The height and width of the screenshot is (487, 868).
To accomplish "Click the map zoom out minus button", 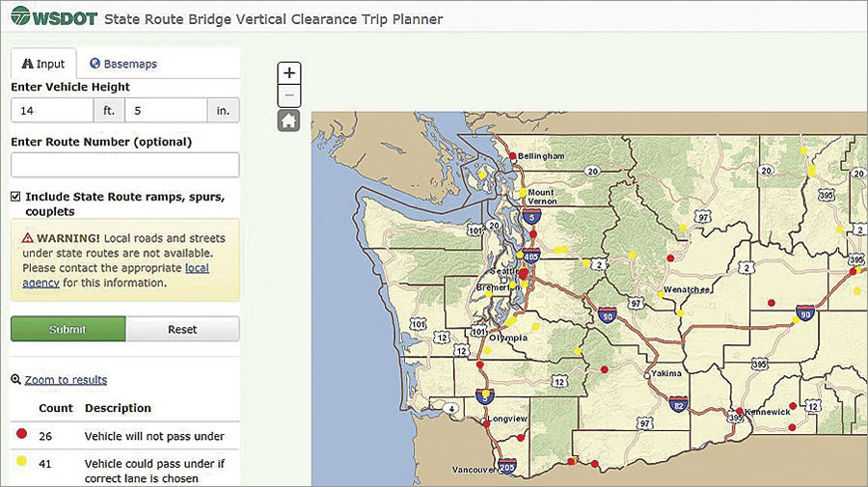I will [x=289, y=96].
